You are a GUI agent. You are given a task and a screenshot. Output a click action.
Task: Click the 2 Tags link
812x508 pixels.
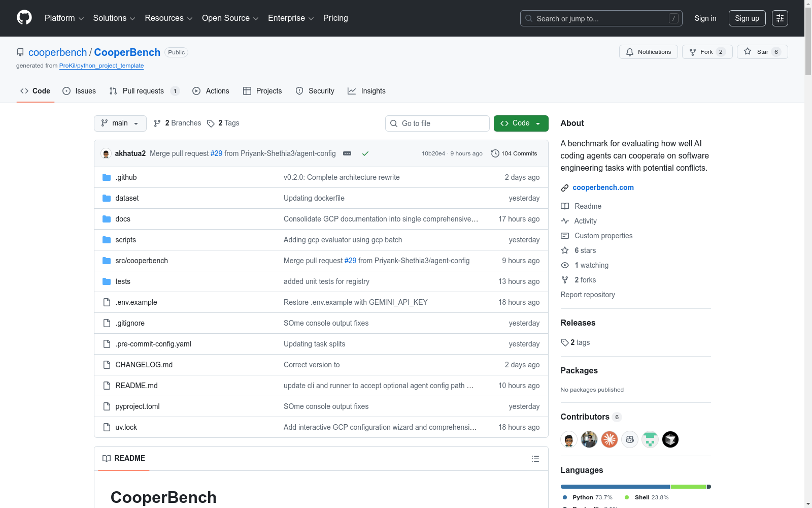tap(223, 123)
